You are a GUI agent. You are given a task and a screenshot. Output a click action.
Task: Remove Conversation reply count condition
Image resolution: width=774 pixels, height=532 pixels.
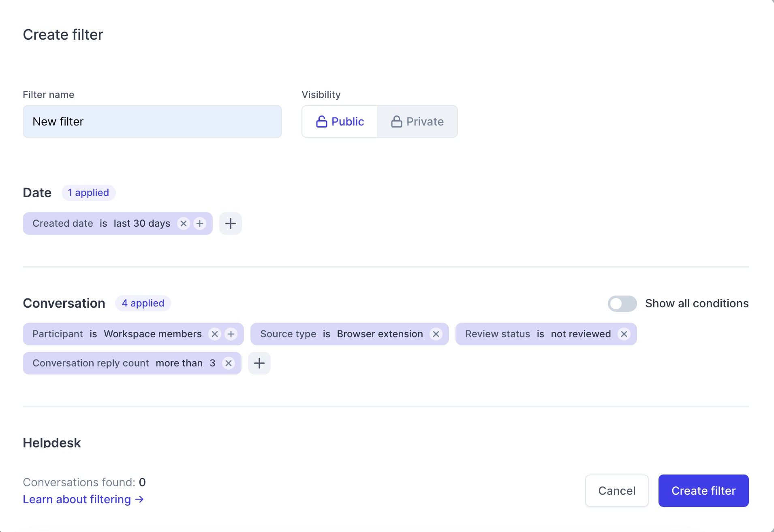click(x=229, y=363)
